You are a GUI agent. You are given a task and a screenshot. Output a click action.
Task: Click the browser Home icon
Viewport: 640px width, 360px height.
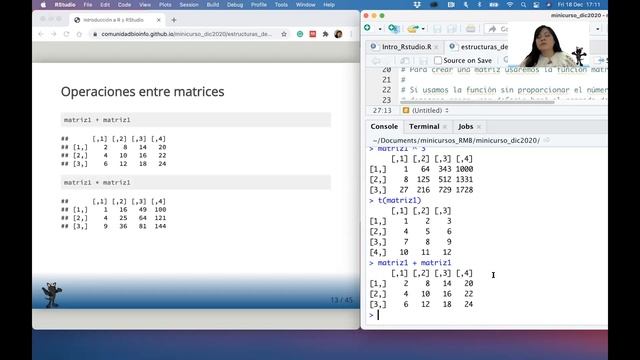click(79, 34)
